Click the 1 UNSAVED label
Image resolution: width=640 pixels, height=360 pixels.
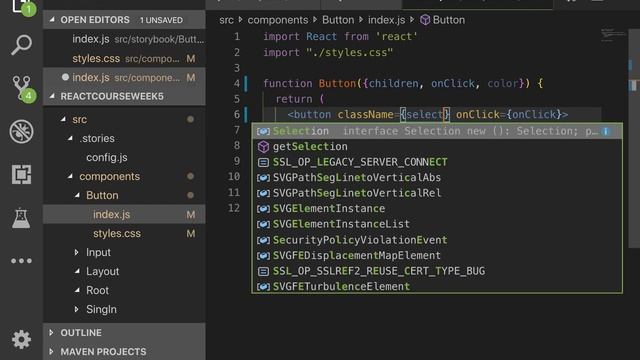pos(161,20)
